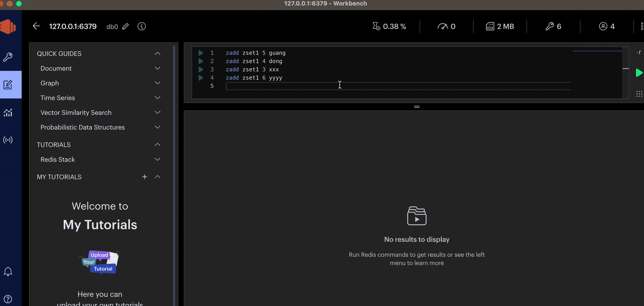Open the notifications bell icon
Screen dimensions: 644x306
point(8,271)
